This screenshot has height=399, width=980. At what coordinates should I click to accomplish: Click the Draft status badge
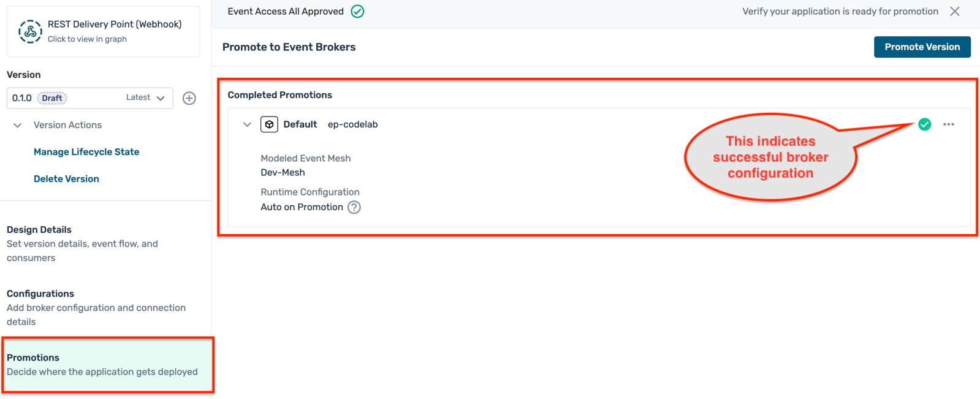point(52,98)
